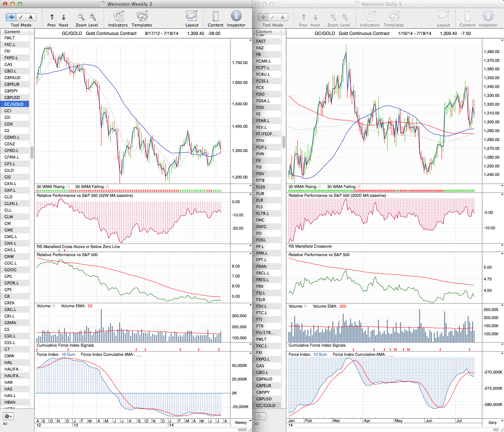The image size is (504, 432).
Task: Open the Layout chooser in Weekly window
Action: (192, 17)
